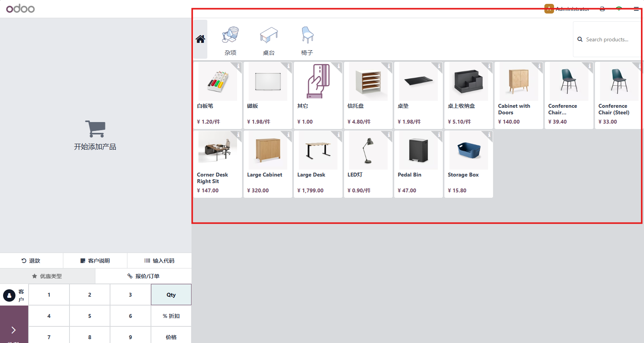Open the 杂项 category

coord(230,41)
